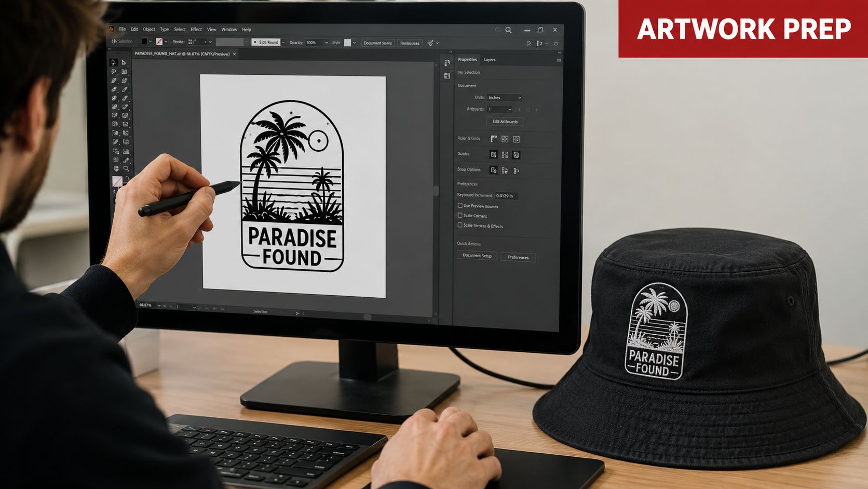Viewport: 868px width, 489px height.
Task: Toggle the last Guides icon
Action: click(516, 155)
